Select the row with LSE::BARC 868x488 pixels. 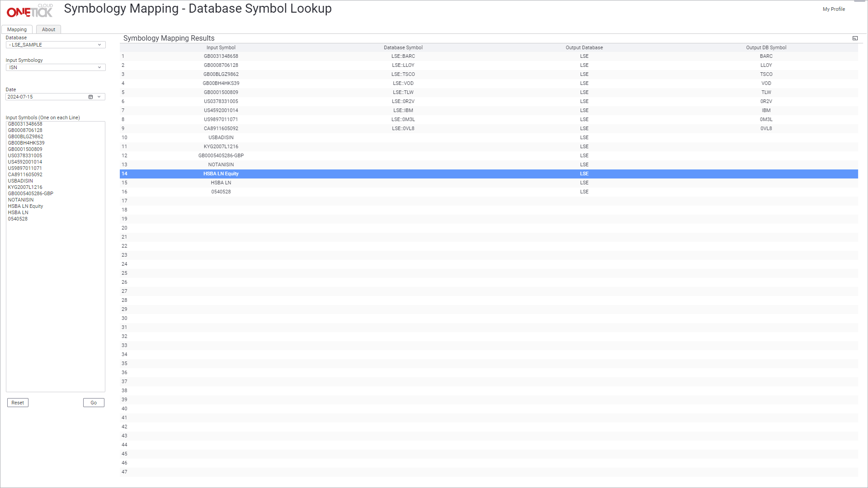[x=403, y=56]
